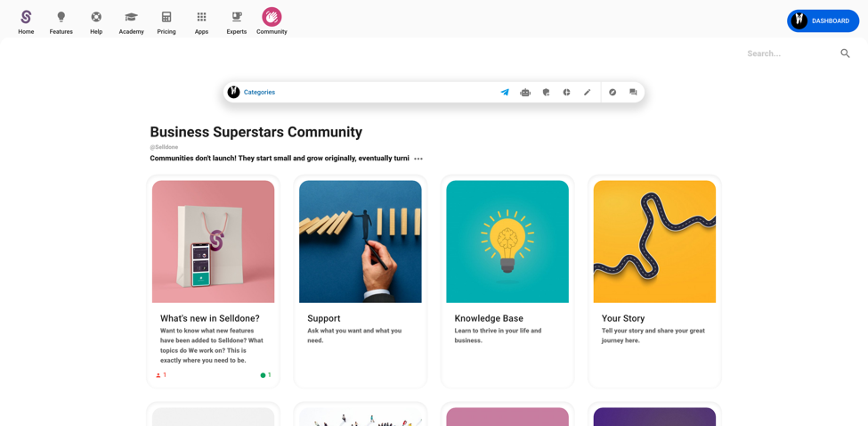Click the avatar in the Categories bar
The height and width of the screenshot is (426, 868).
tap(233, 92)
